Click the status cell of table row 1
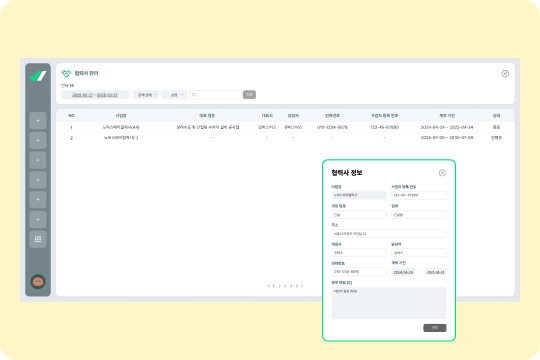 click(x=496, y=127)
